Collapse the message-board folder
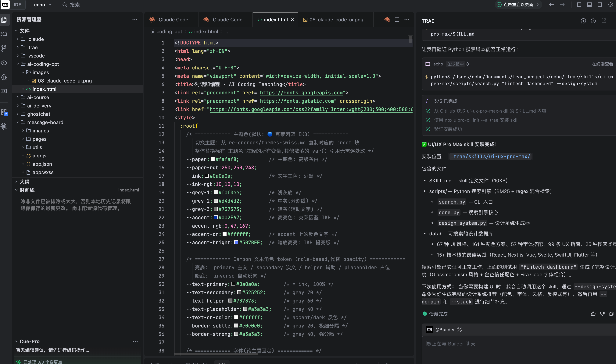The width and height of the screenshot is (616, 364). pyautogui.click(x=18, y=122)
